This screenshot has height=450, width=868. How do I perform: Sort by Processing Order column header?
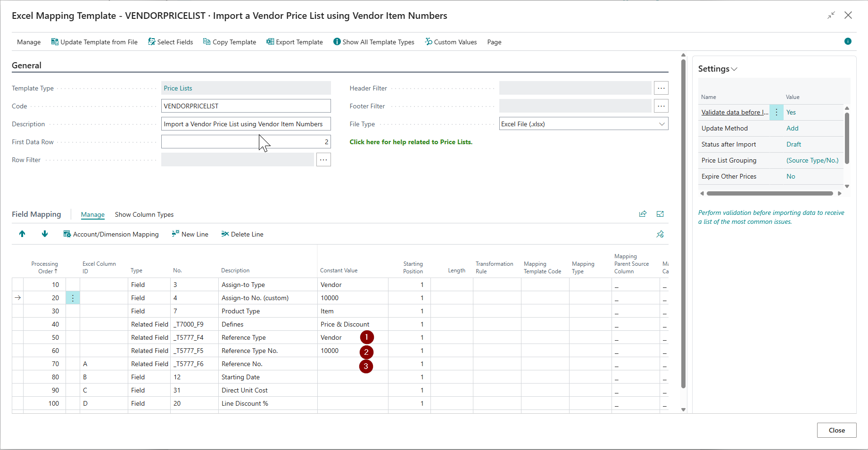(45, 267)
